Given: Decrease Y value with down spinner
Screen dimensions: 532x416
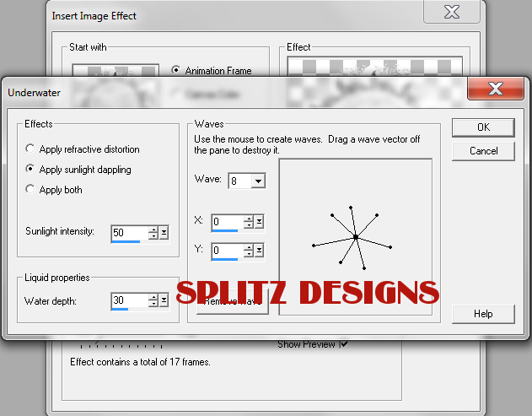Looking at the screenshot, I should (249, 254).
